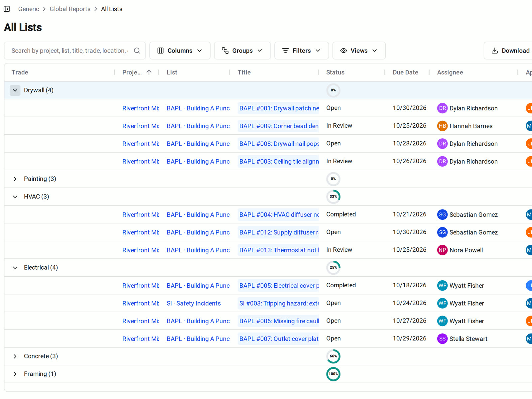
Task: Click Sebastian Gomez avatar in BAPL #004 row
Action: coord(442,214)
